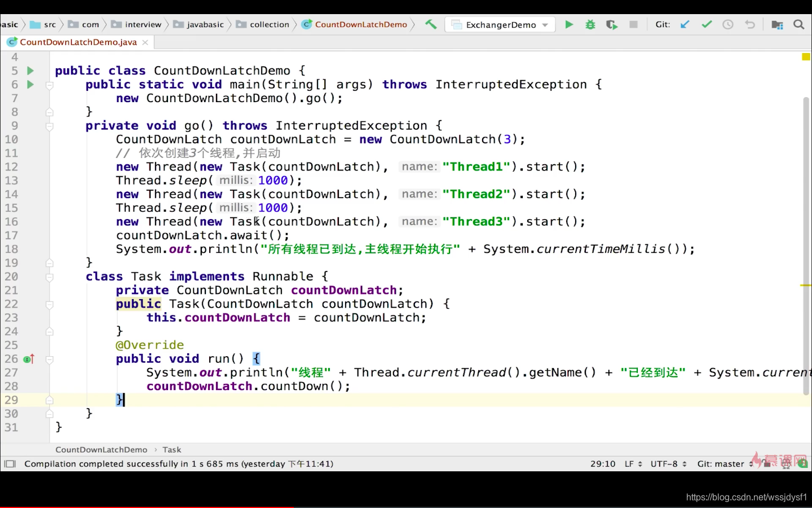Click the Stop process square icon
Image resolution: width=812 pixels, height=508 pixels.
[633, 24]
